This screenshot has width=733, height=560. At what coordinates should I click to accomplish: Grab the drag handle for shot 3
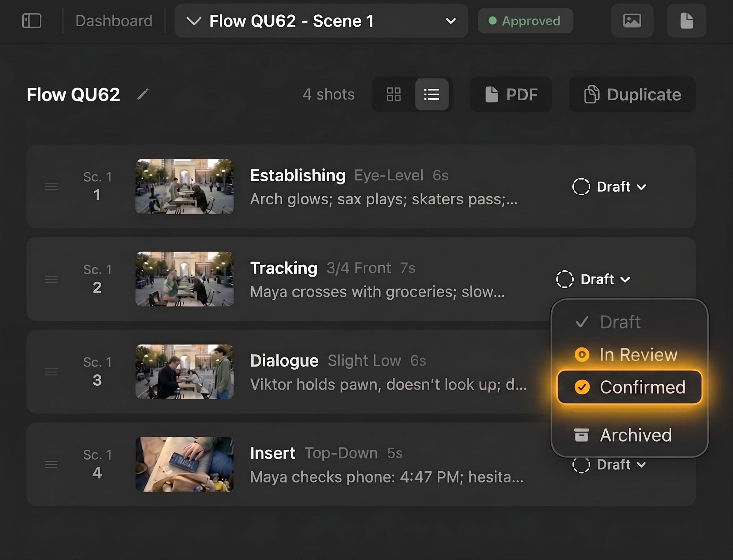click(x=51, y=372)
